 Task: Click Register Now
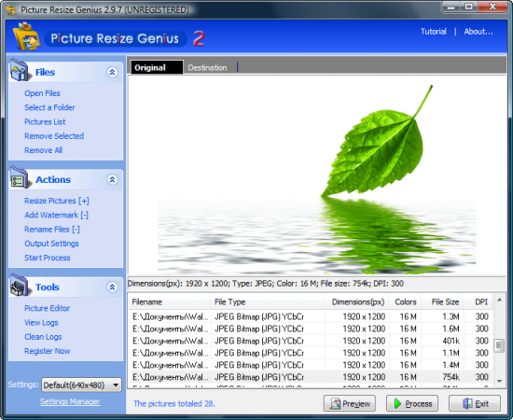tap(48, 351)
